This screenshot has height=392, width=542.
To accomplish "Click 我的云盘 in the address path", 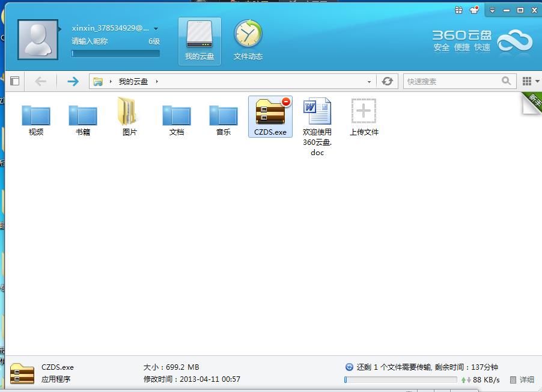I will point(133,82).
